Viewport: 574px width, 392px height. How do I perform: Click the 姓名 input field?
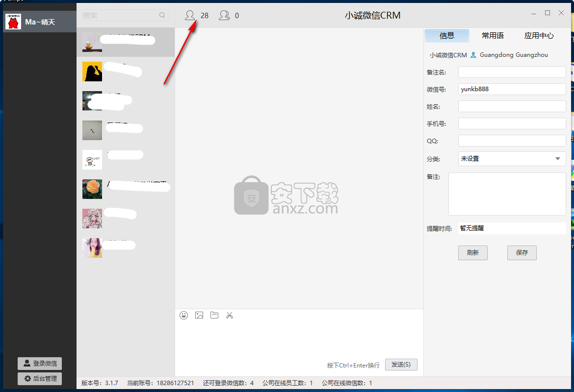point(512,106)
